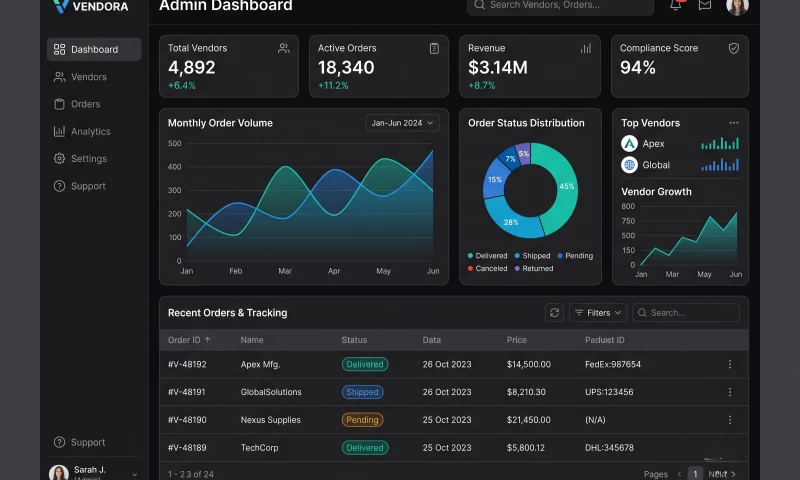Go to previous page arrow
The width and height of the screenshot is (800, 480).
(679, 474)
